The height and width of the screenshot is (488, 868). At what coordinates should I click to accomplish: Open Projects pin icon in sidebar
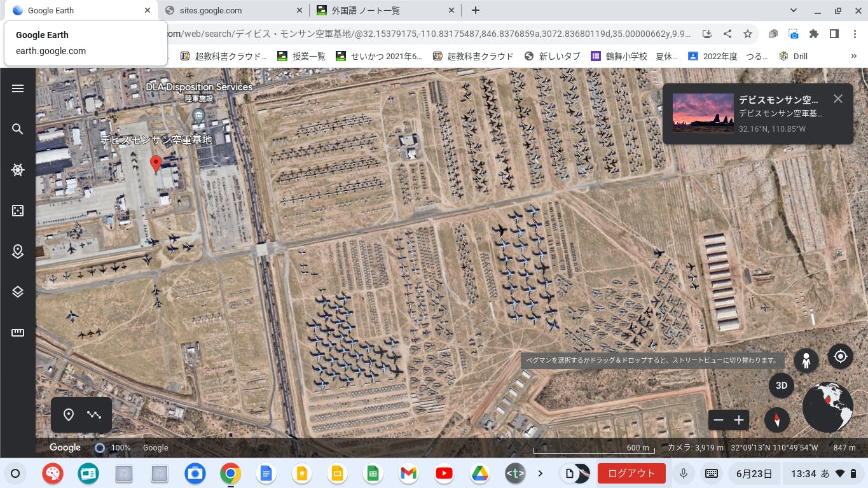[x=18, y=251]
